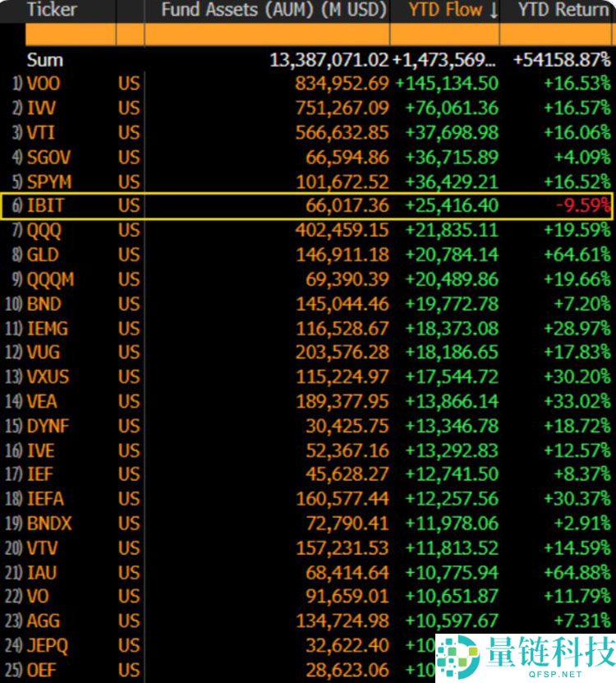Click IEF's YTD flow +12,741.50
Viewport: 616px width, 683px height.
click(x=452, y=474)
